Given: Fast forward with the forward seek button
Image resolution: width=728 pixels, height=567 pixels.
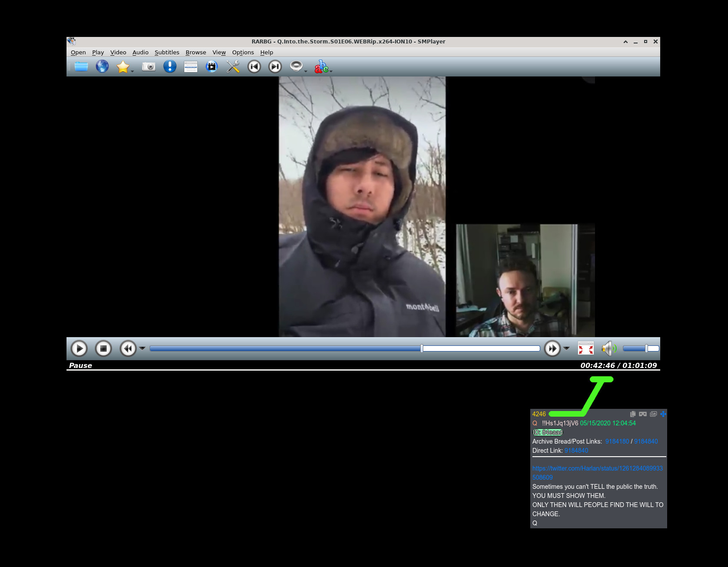Looking at the screenshot, I should [x=552, y=348].
